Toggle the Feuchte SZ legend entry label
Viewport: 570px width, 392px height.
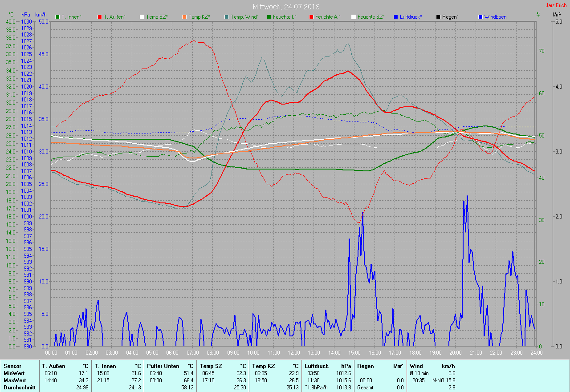click(371, 17)
